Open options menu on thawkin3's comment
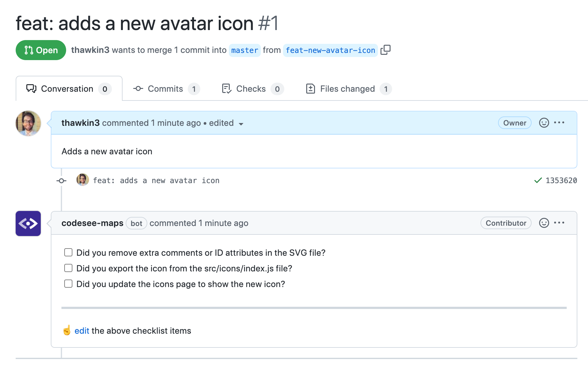 point(559,123)
